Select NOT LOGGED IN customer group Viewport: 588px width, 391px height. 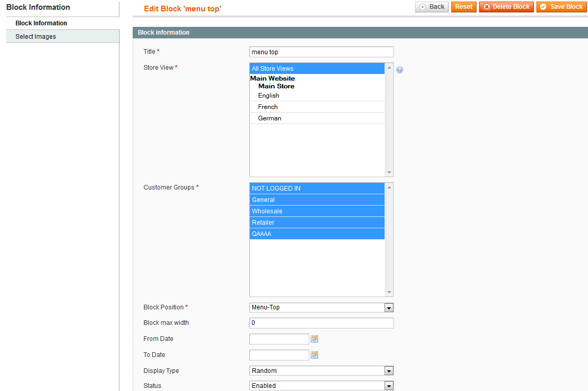click(x=276, y=189)
